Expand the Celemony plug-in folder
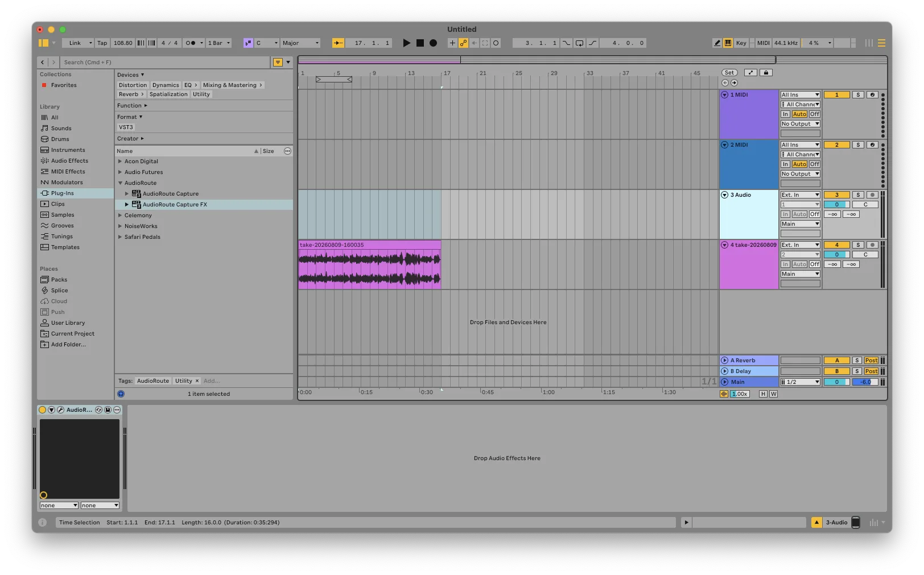 120,216
